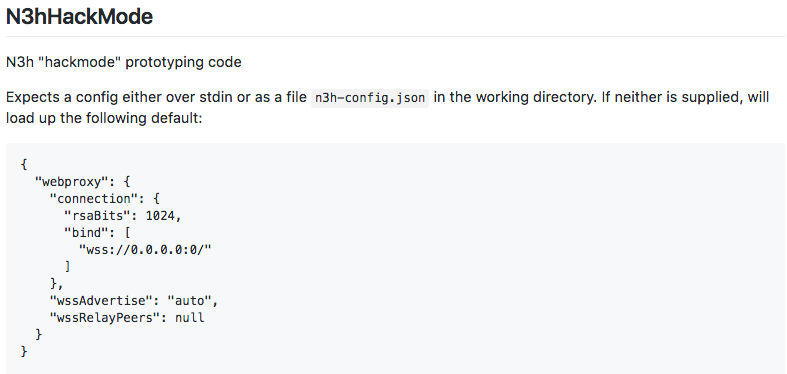Click the "webproxy" key in JSON
The width and height of the screenshot is (787, 374).
click(x=72, y=182)
